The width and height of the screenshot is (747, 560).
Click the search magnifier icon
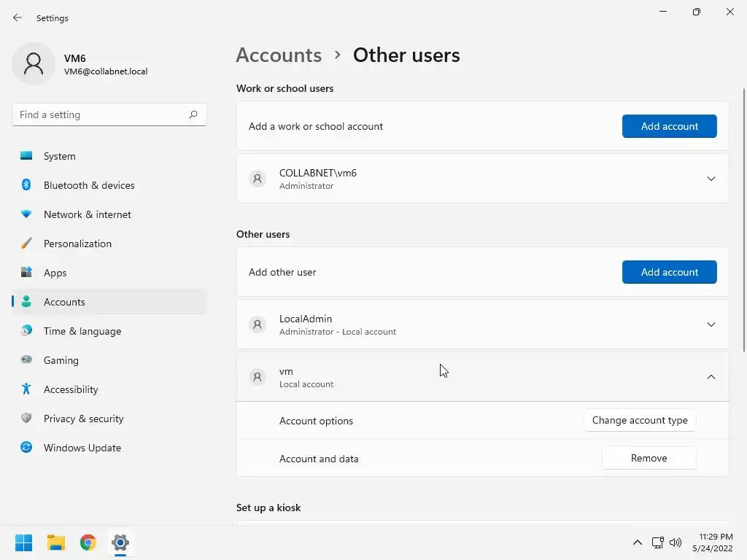pos(193,114)
